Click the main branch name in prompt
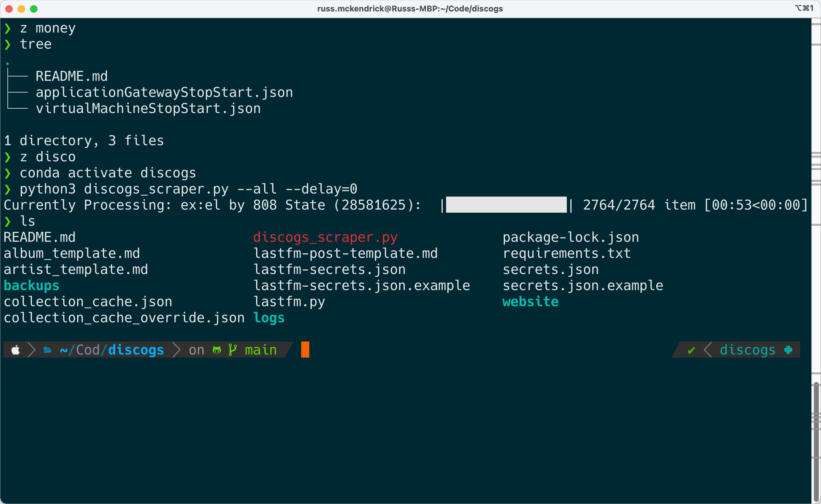The image size is (821, 504). pyautogui.click(x=261, y=350)
